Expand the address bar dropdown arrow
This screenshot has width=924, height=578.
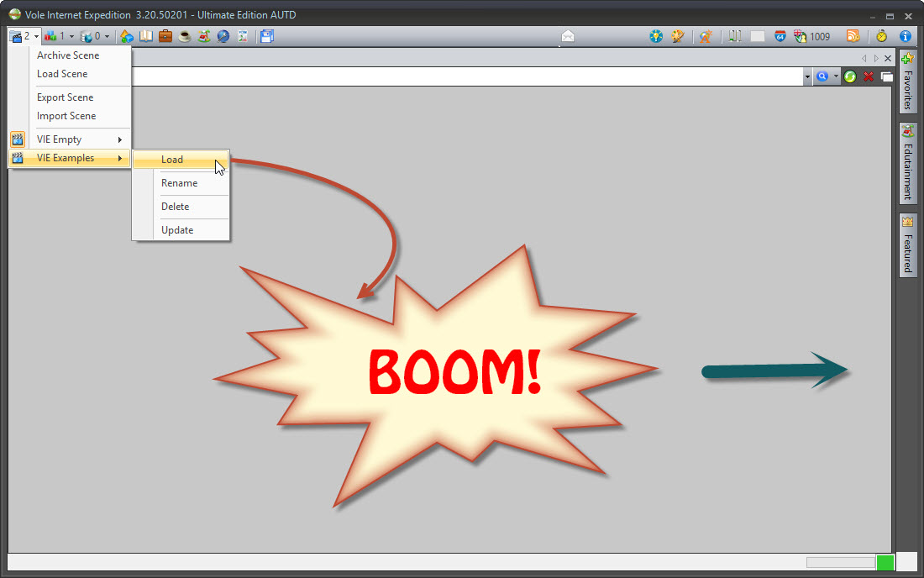click(807, 76)
